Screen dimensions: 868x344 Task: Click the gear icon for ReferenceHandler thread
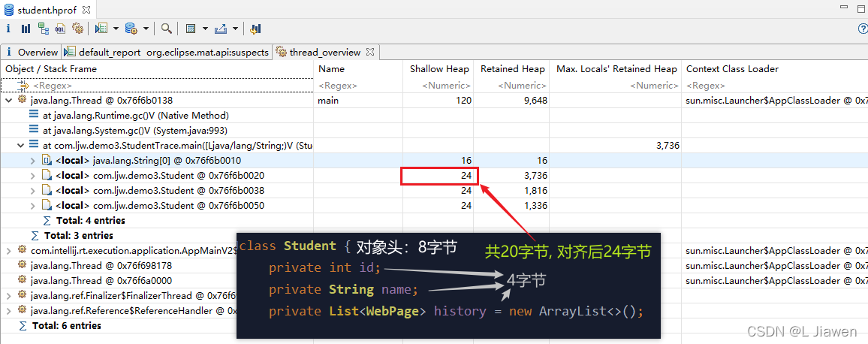pyautogui.click(x=22, y=311)
